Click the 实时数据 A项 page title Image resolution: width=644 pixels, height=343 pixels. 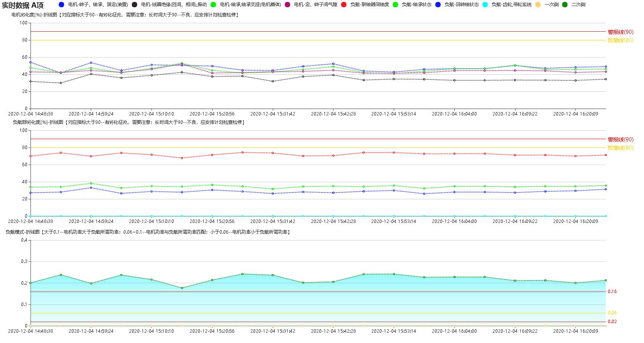[x=23, y=5]
